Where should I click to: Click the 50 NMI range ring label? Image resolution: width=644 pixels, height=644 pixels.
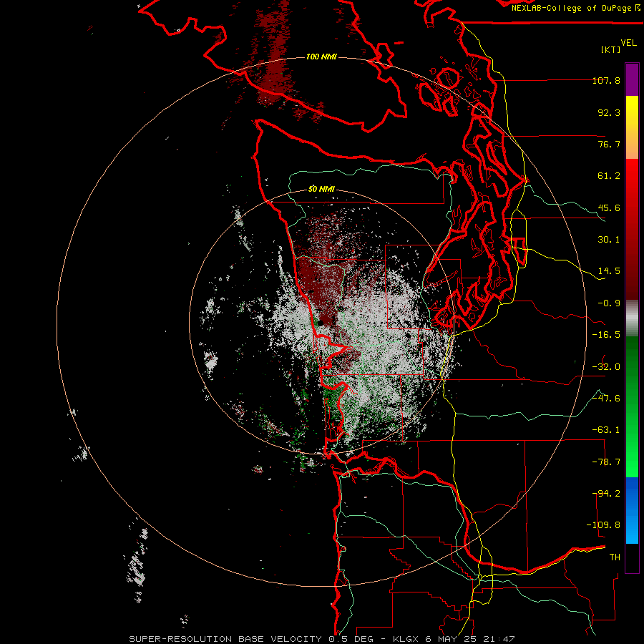pos(321,190)
